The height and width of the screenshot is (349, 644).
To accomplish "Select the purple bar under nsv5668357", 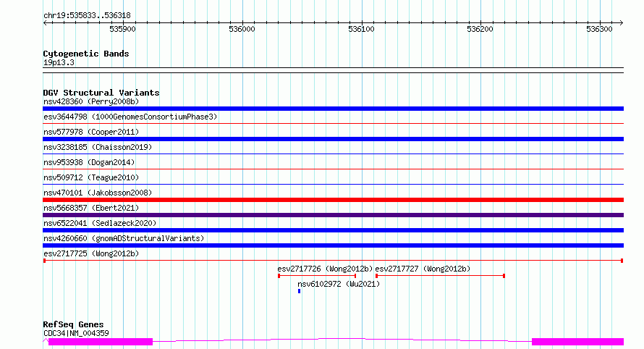I will [333, 215].
